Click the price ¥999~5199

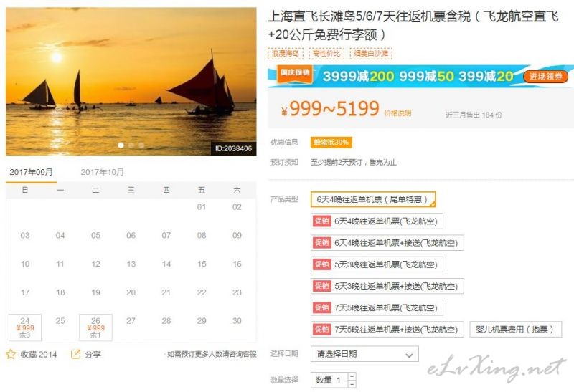click(x=330, y=109)
